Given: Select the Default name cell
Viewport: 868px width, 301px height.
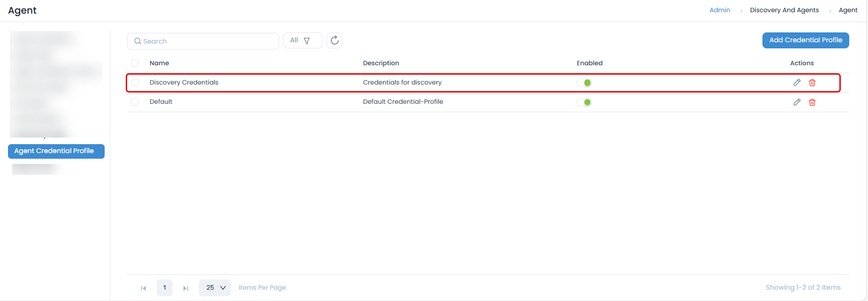Looking at the screenshot, I should pos(161,101).
